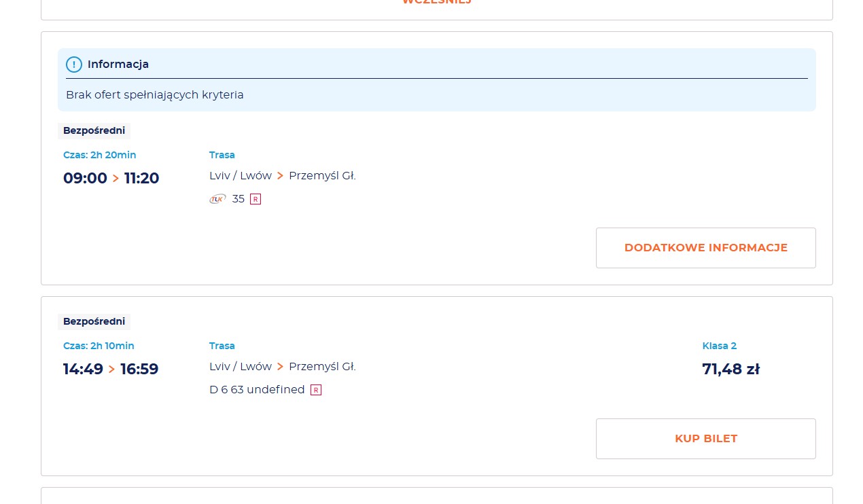This screenshot has width=863, height=504.
Task: Click the train number 35
Action: pyautogui.click(x=239, y=199)
